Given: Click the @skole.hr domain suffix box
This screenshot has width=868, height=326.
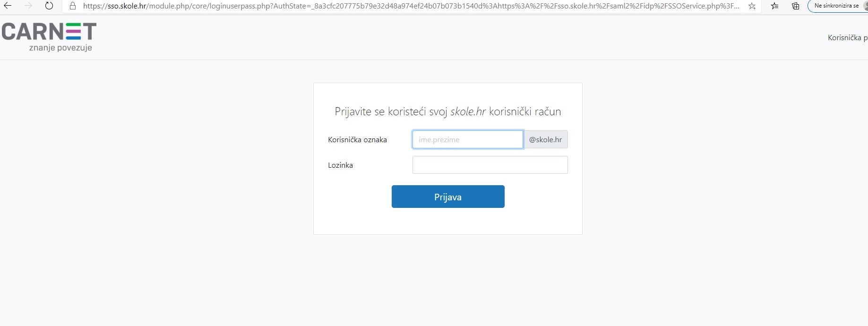Looking at the screenshot, I should 545,139.
